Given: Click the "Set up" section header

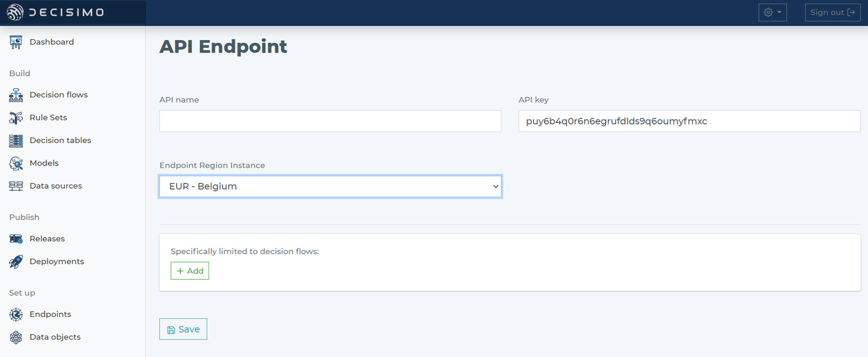Looking at the screenshot, I should [x=22, y=293].
